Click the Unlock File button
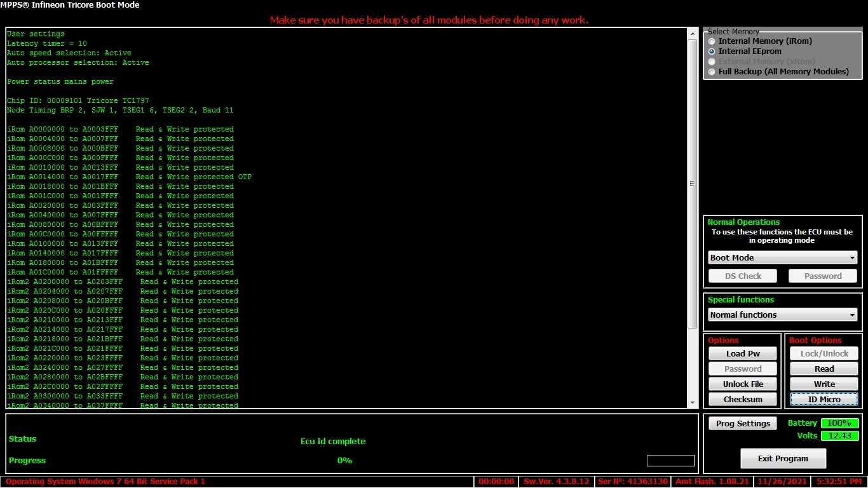 pos(743,384)
